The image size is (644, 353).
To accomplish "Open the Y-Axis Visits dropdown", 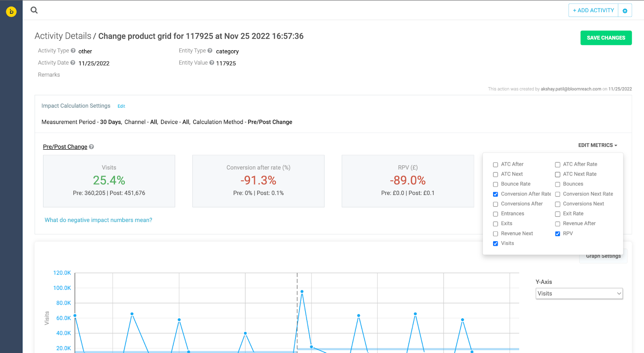I will pyautogui.click(x=579, y=293).
